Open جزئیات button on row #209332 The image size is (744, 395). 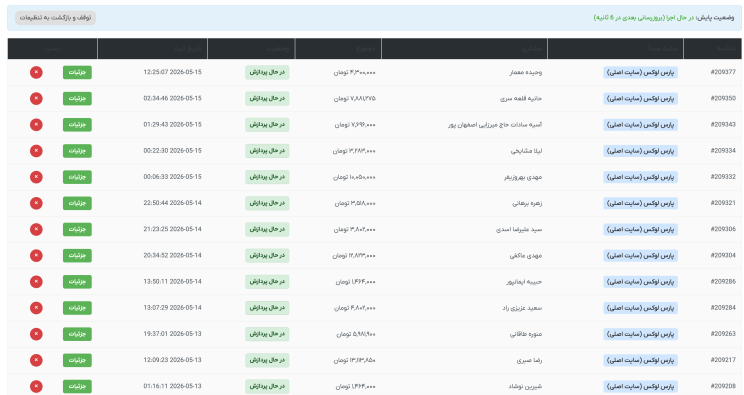(x=77, y=177)
